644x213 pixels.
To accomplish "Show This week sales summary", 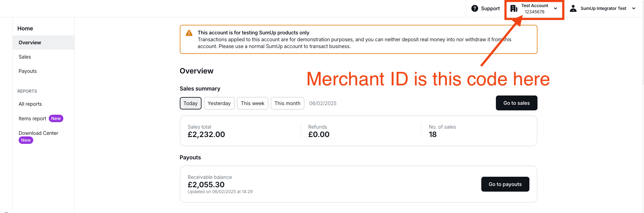I will pos(252,103).
